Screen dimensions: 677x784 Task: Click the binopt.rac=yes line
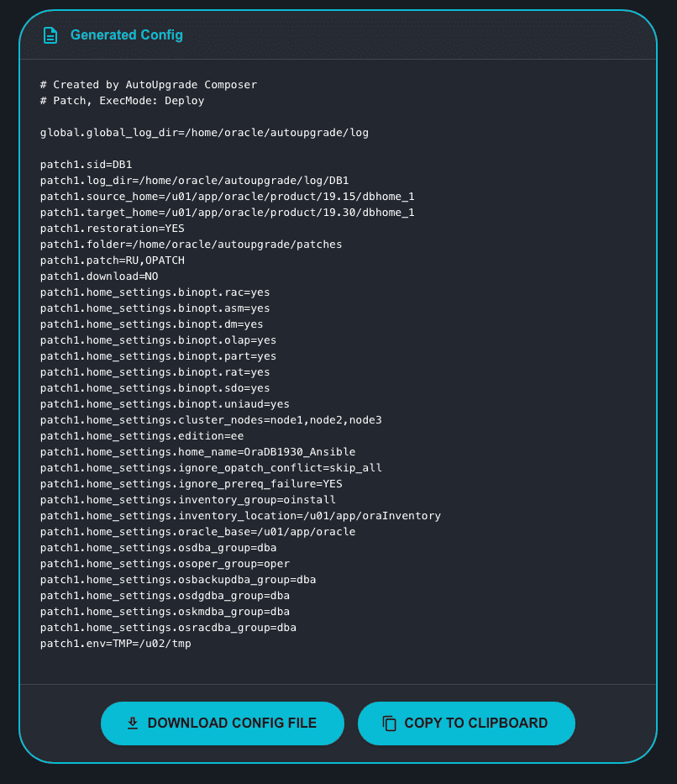coord(155,292)
